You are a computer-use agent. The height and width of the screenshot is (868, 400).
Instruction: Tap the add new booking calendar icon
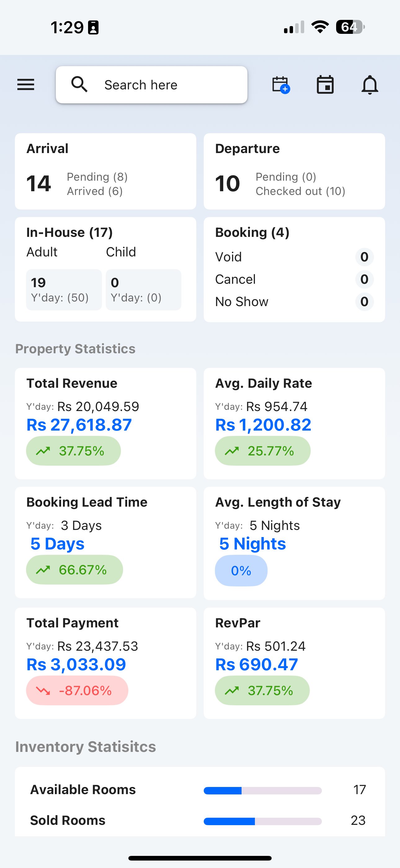click(x=281, y=84)
